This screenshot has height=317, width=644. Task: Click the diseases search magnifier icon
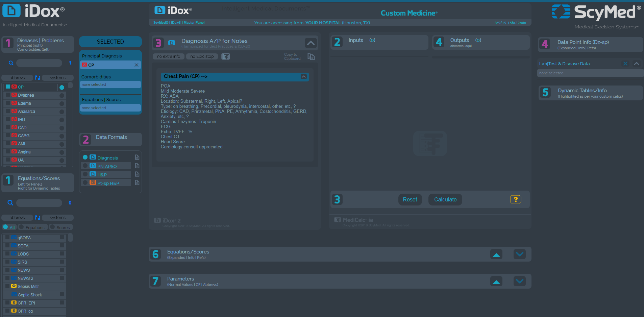pos(11,63)
